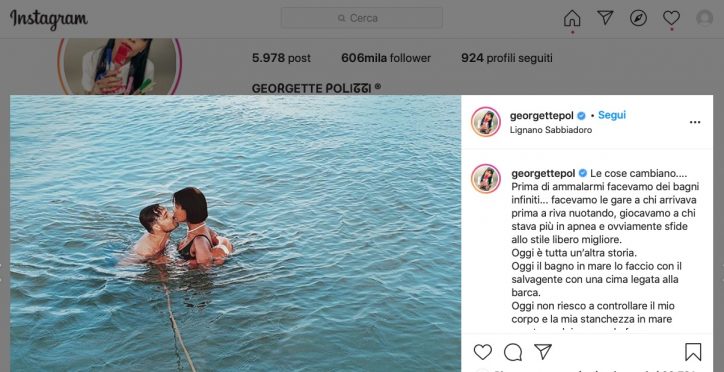Open your profile avatar in top bar
The width and height of the screenshot is (724, 372).
[705, 18]
